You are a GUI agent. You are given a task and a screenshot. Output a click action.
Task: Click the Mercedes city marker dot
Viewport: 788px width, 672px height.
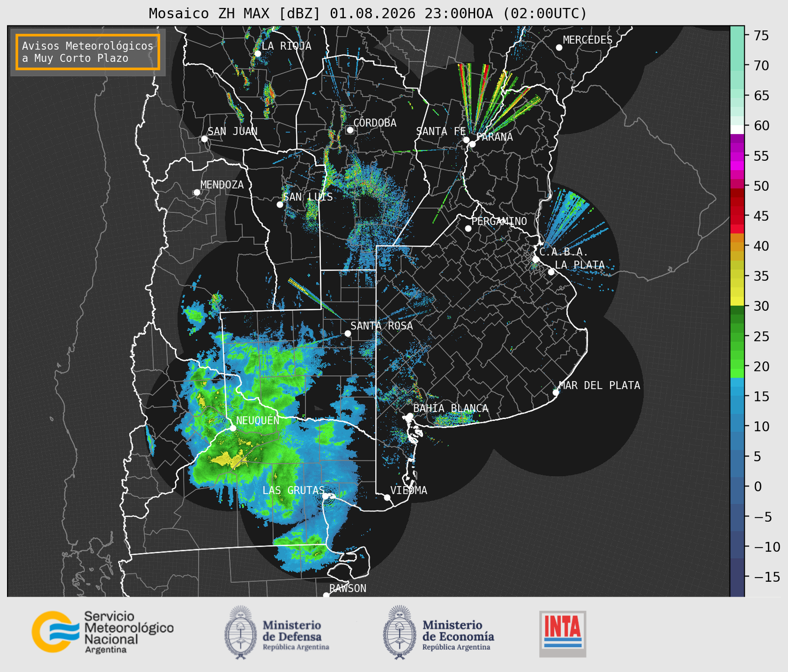point(559,48)
